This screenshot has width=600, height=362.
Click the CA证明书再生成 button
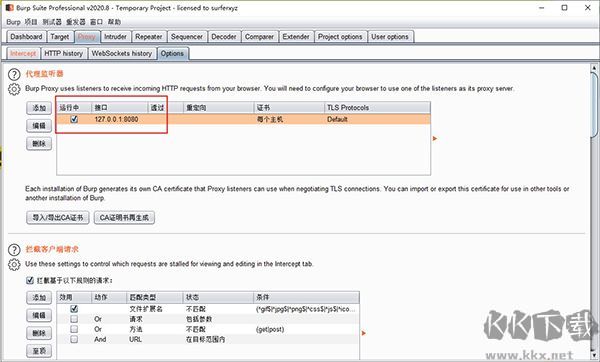124,218
